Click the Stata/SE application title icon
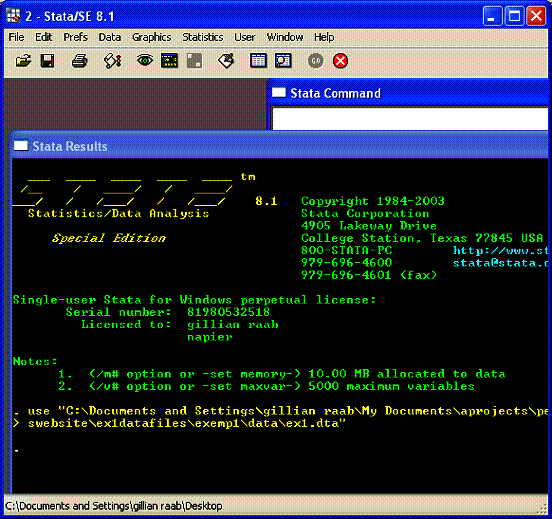This screenshot has height=519, width=552. pyautogui.click(x=13, y=16)
